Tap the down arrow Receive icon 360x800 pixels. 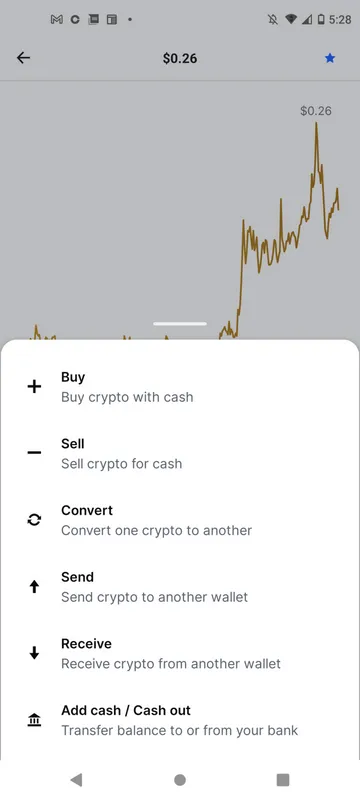pos(34,653)
